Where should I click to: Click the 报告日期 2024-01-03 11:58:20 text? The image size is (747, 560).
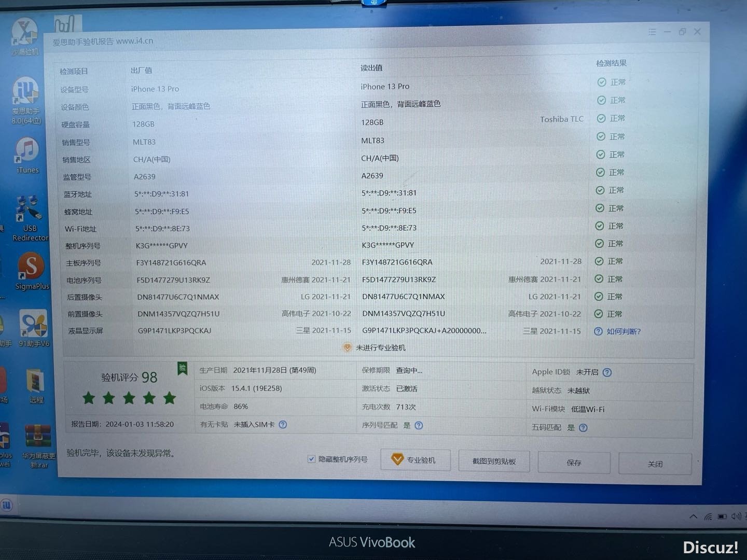point(122,424)
